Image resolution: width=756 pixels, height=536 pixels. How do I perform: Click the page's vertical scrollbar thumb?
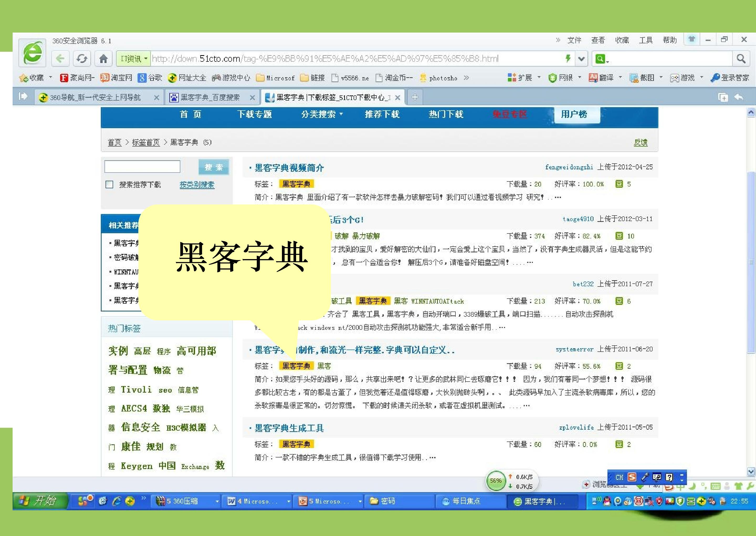[x=751, y=262]
